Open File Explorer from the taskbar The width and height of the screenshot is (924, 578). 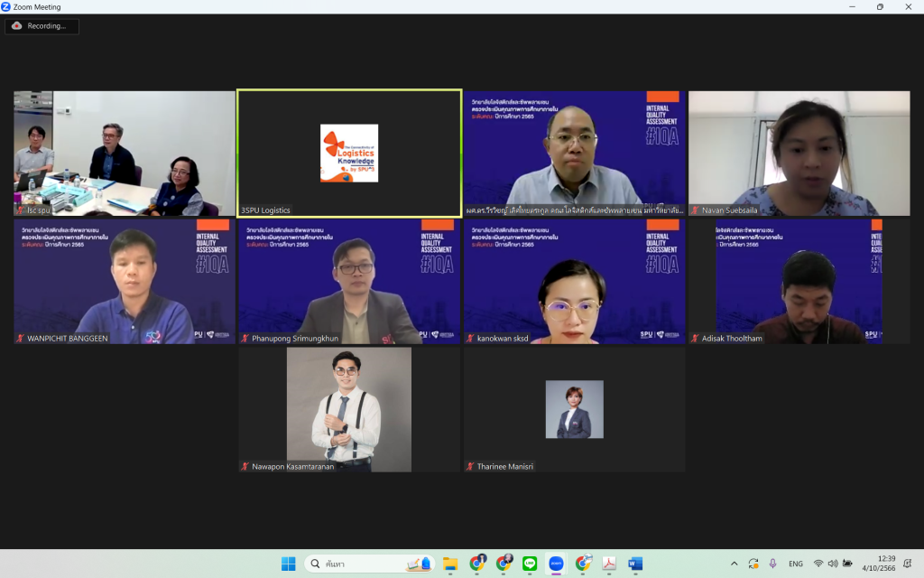[x=450, y=564]
